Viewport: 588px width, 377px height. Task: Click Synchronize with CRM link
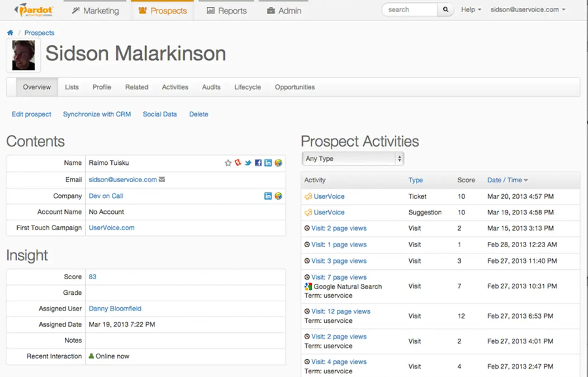(x=97, y=114)
